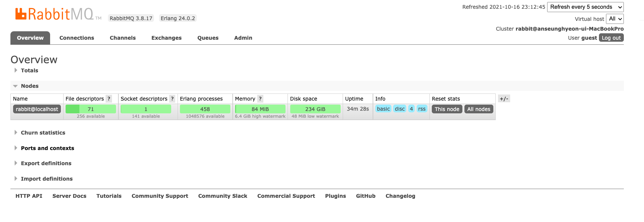
Task: Open the Server Docs link
Action: click(69, 196)
